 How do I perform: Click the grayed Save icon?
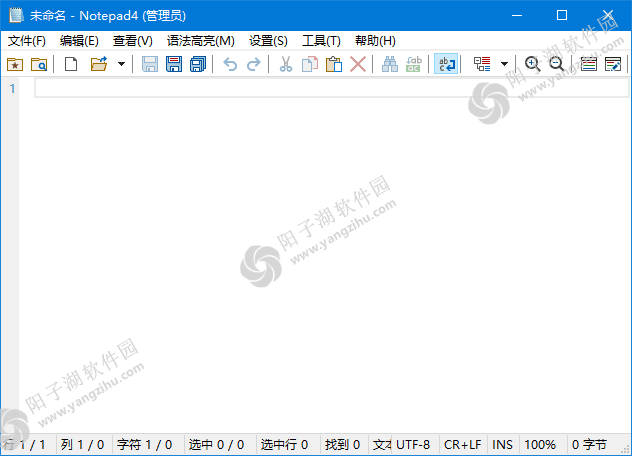[150, 64]
